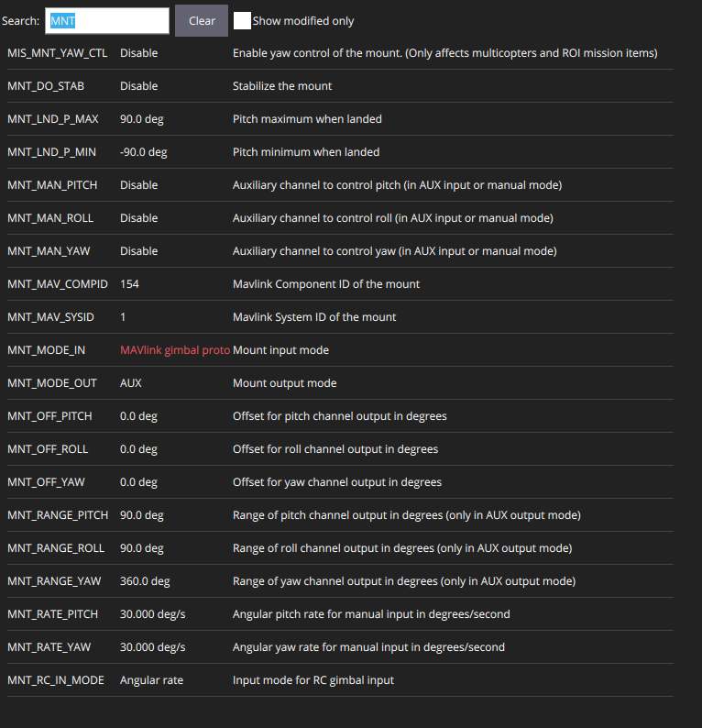Click the 'Mount output mode' description
The height and width of the screenshot is (728, 702).
284,382
